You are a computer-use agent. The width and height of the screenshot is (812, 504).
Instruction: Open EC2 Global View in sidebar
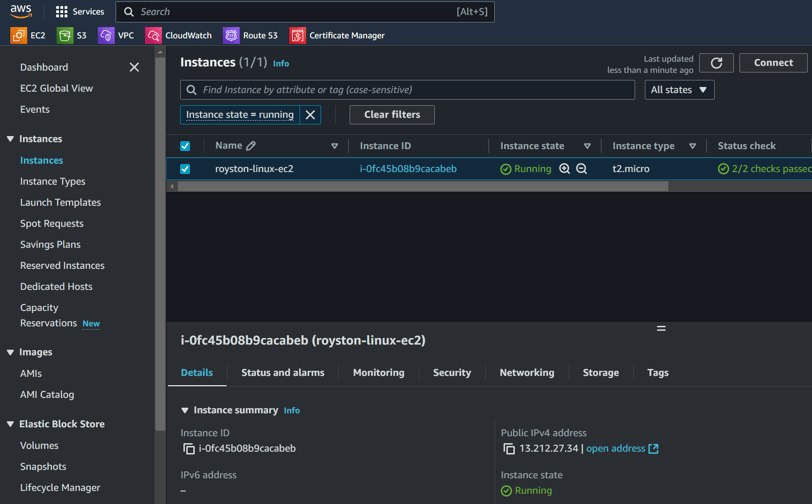[x=56, y=89]
